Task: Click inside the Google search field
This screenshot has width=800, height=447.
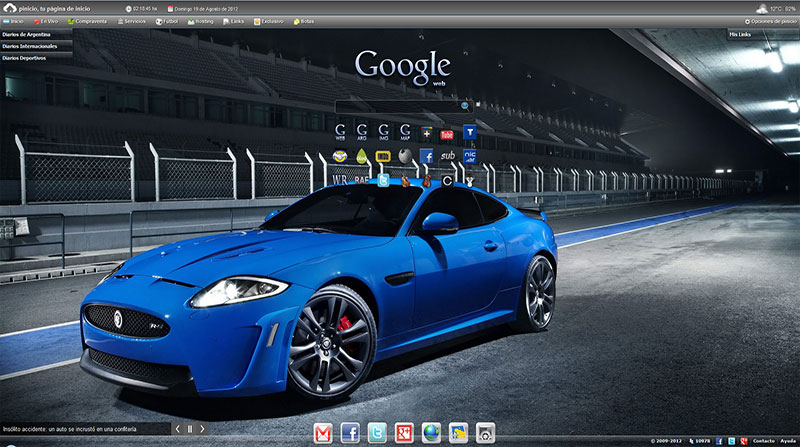Action: (395, 105)
